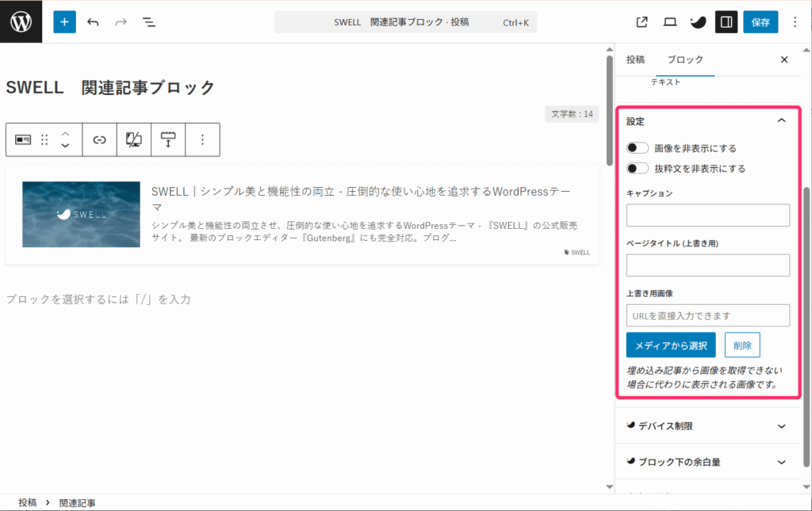Expand the ブロック下の余白量 panel
Screen dimensions: 812x511
click(707, 462)
